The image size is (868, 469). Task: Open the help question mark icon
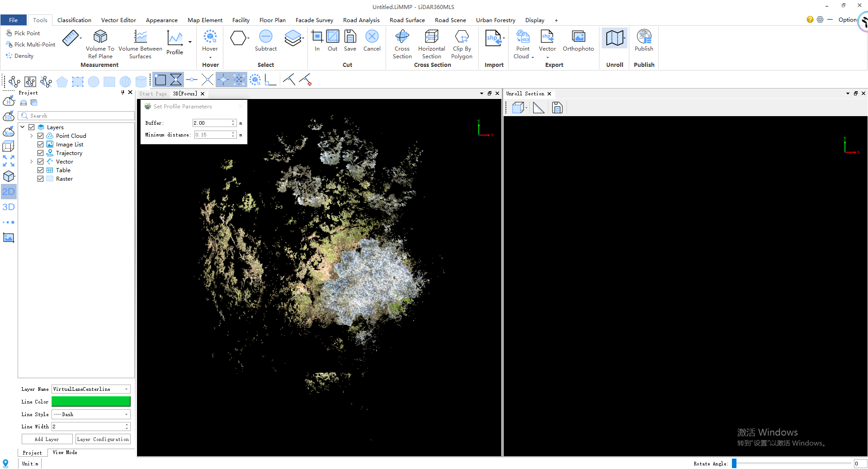pyautogui.click(x=810, y=19)
